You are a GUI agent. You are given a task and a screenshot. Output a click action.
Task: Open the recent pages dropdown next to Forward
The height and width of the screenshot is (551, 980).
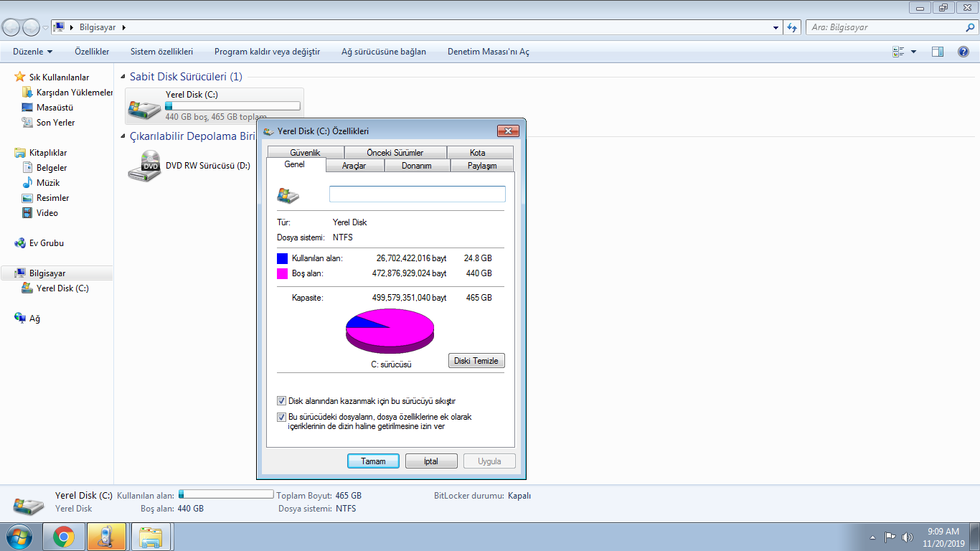(45, 27)
